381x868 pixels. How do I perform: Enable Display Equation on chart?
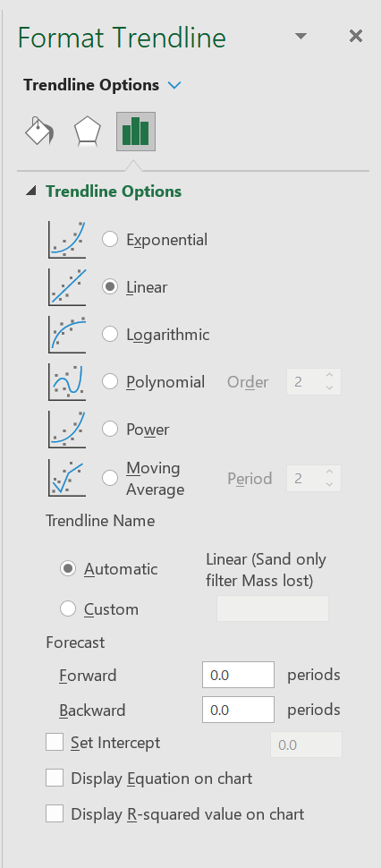(55, 778)
